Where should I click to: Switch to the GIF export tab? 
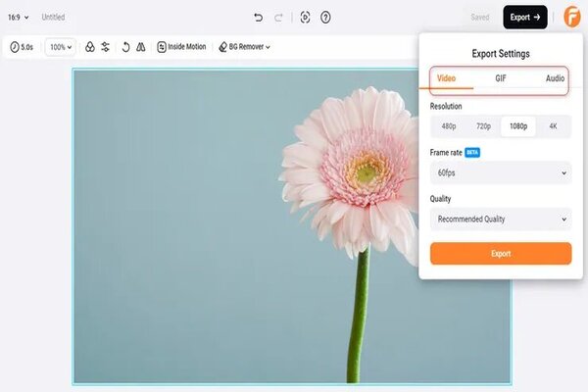click(x=501, y=78)
